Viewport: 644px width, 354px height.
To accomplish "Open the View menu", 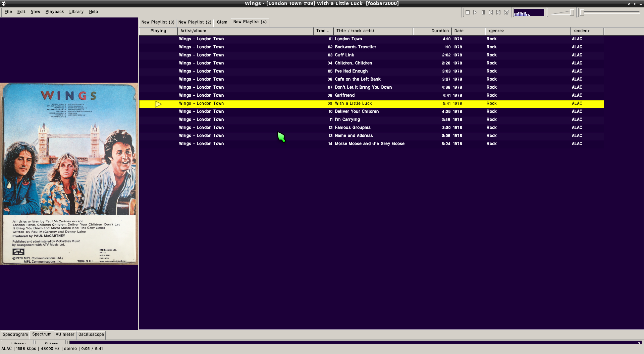I will point(35,12).
